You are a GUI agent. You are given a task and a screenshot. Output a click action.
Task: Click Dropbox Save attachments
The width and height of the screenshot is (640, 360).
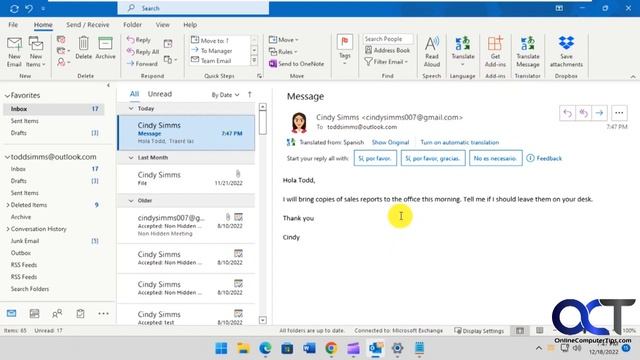coord(566,52)
